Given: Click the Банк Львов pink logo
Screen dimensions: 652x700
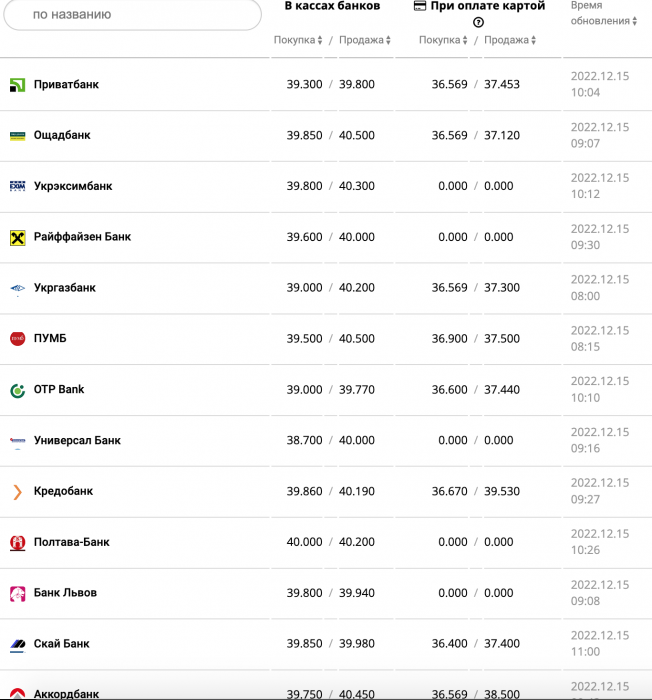Looking at the screenshot, I should 17,594.
